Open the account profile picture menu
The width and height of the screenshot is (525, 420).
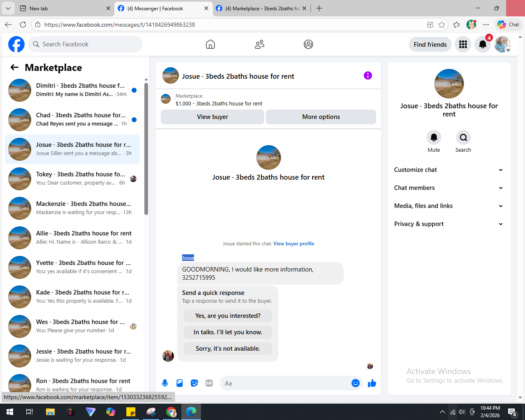pyautogui.click(x=502, y=44)
